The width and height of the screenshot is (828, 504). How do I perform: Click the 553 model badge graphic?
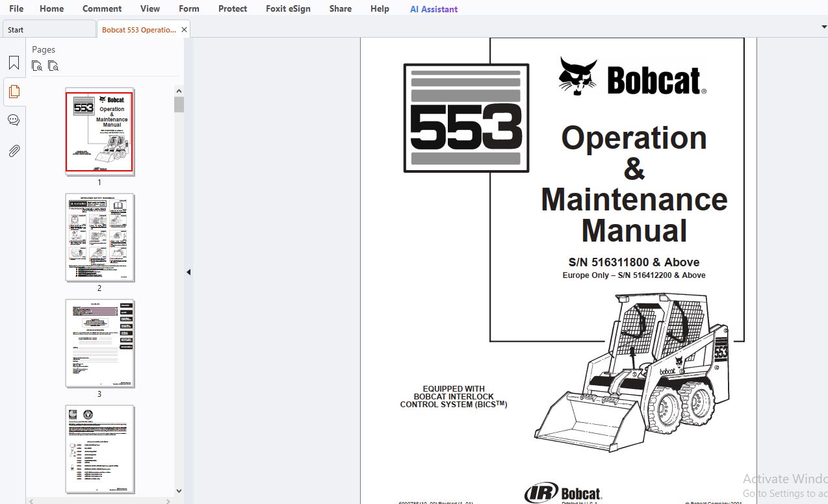[466, 118]
